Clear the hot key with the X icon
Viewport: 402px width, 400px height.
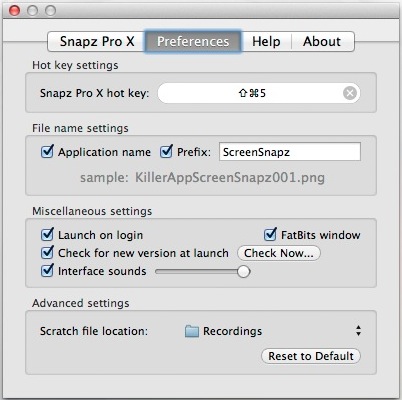tap(350, 93)
